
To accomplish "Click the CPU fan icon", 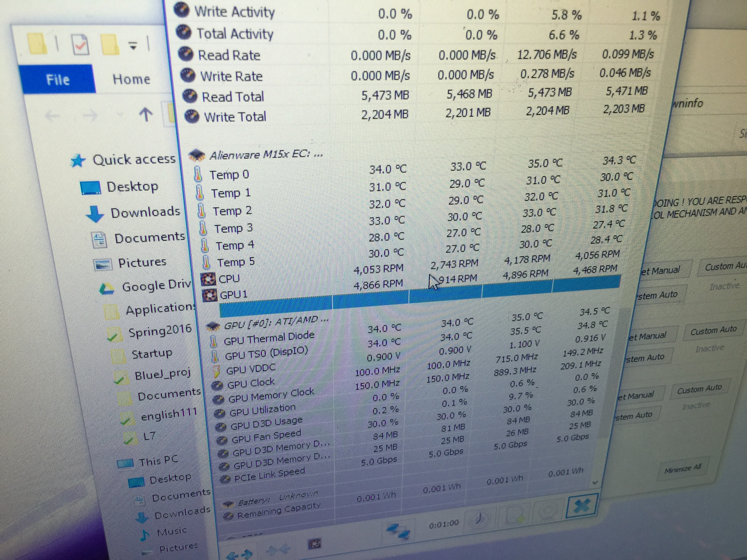I will pyautogui.click(x=208, y=280).
